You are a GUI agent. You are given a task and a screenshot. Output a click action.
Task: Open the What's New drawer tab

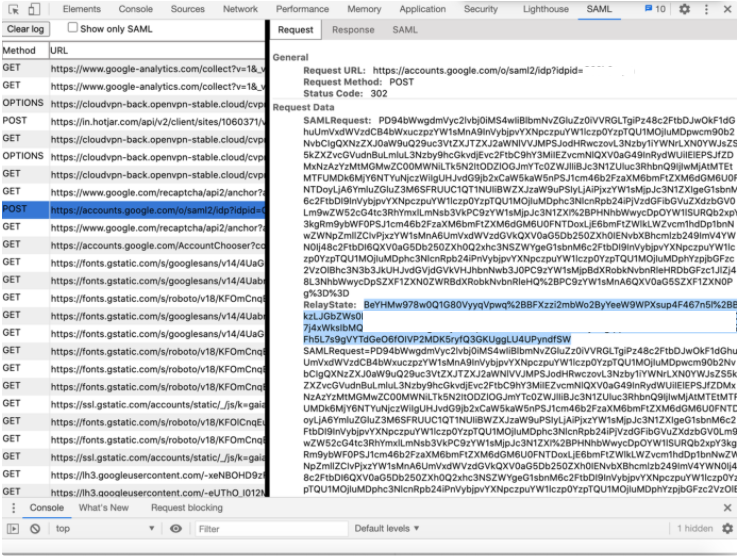(x=104, y=508)
